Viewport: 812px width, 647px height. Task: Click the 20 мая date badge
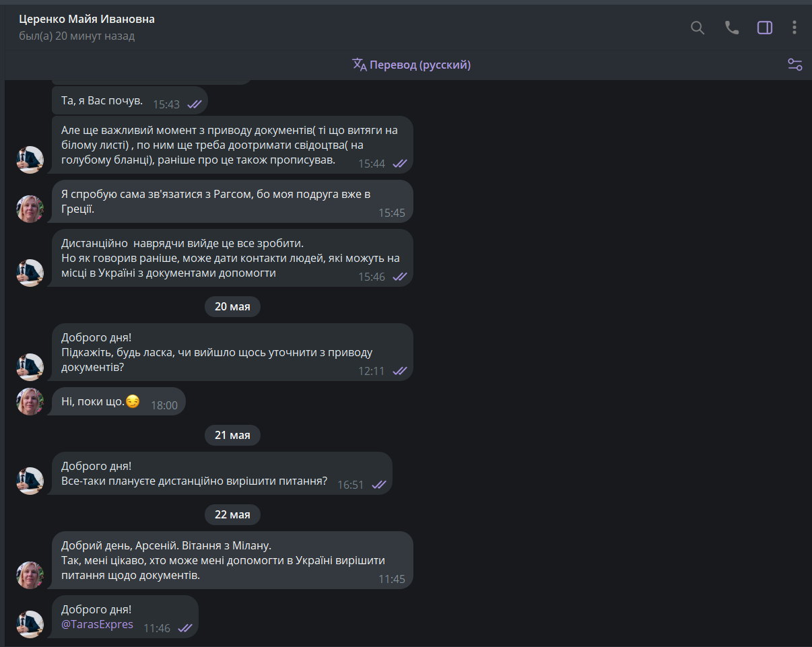pos(232,306)
